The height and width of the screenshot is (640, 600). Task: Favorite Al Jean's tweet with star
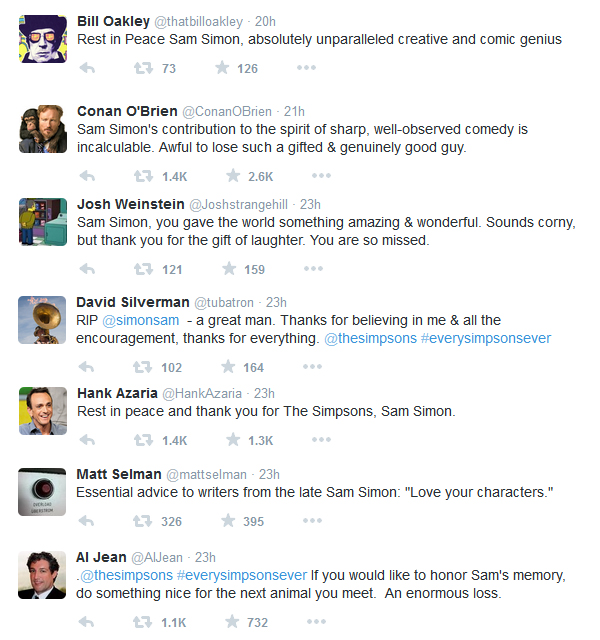click(232, 622)
